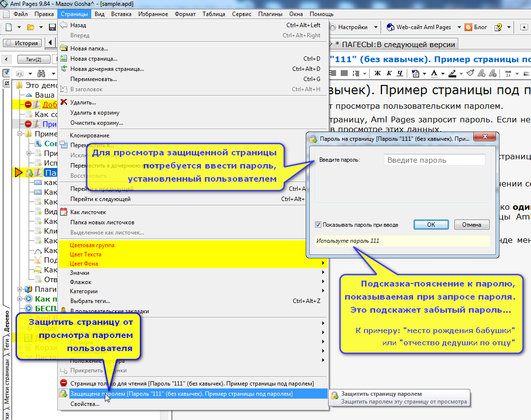
Task: Click the paste special clipboard icon
Action: (x=415, y=73)
